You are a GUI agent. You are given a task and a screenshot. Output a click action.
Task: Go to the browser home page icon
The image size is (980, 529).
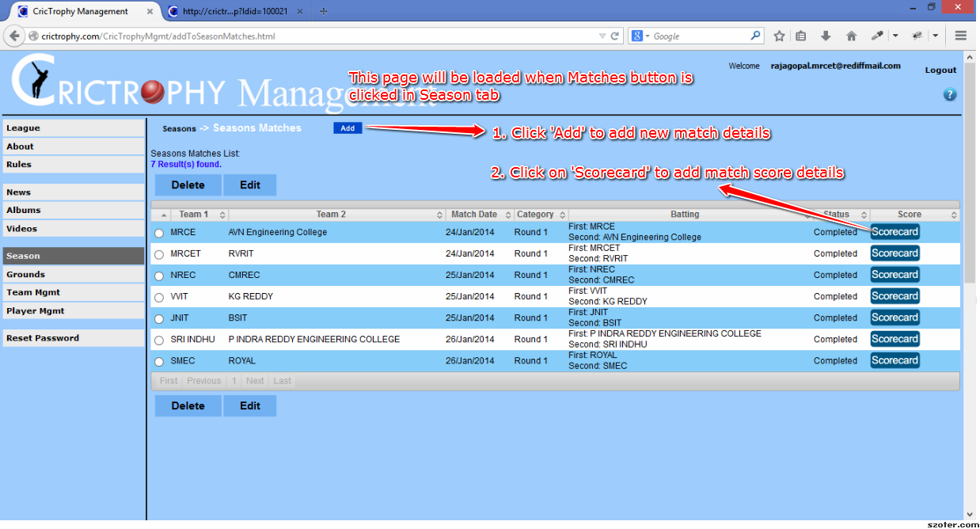coord(851,36)
